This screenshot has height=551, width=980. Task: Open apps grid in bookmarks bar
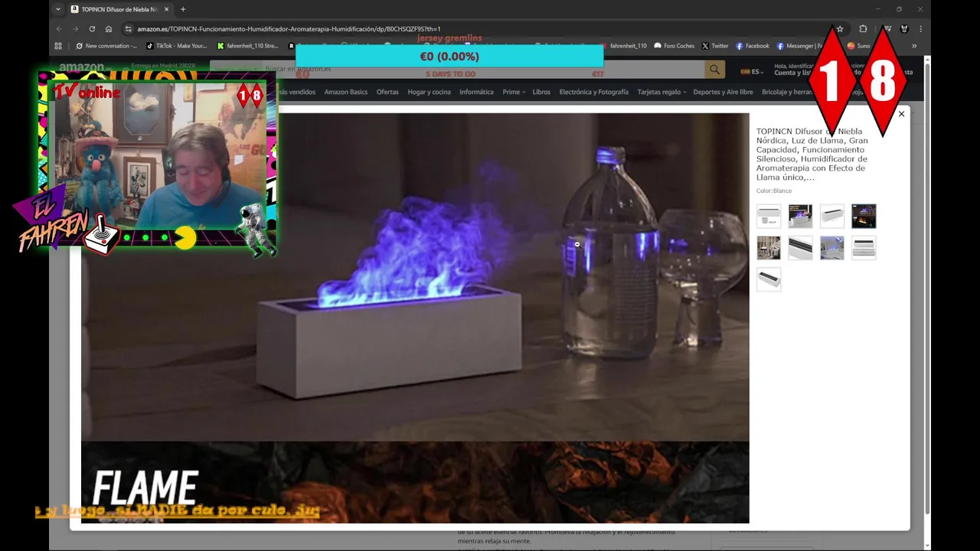[58, 46]
